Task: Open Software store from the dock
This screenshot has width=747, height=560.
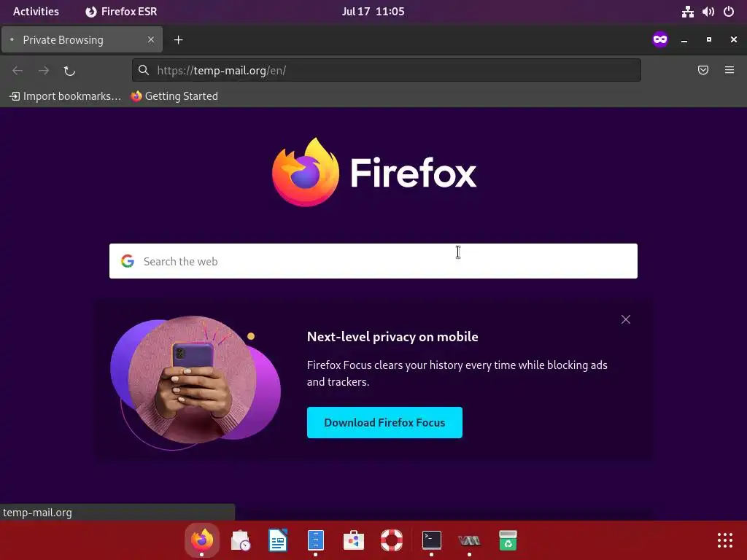Action: point(354,540)
